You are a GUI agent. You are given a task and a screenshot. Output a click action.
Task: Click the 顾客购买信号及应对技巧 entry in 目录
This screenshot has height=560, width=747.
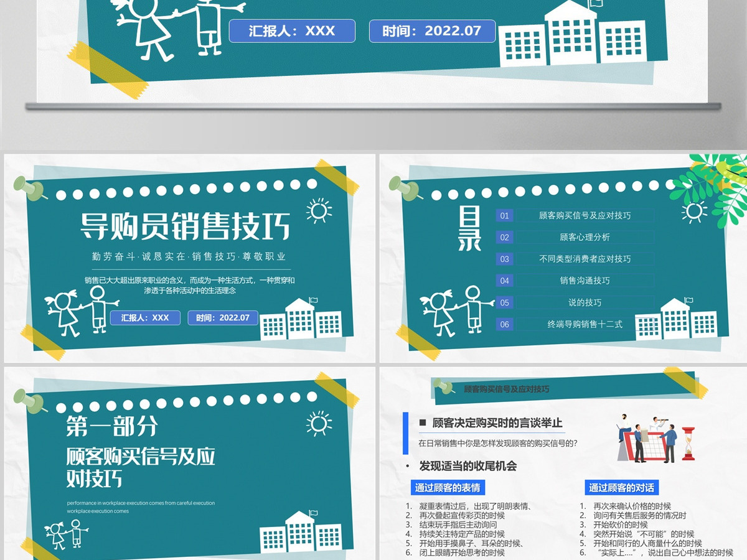585,215
